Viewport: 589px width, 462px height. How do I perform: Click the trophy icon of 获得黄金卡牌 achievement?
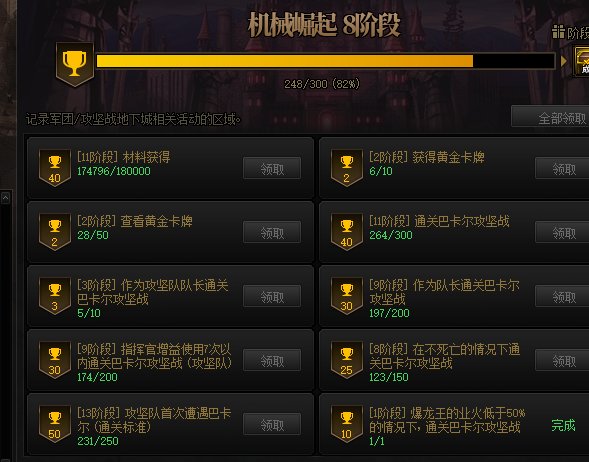pos(346,168)
